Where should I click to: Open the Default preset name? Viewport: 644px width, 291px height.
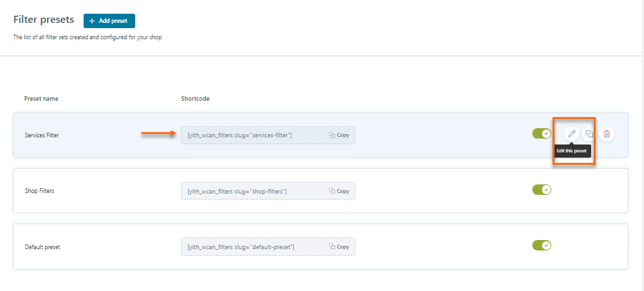click(42, 247)
